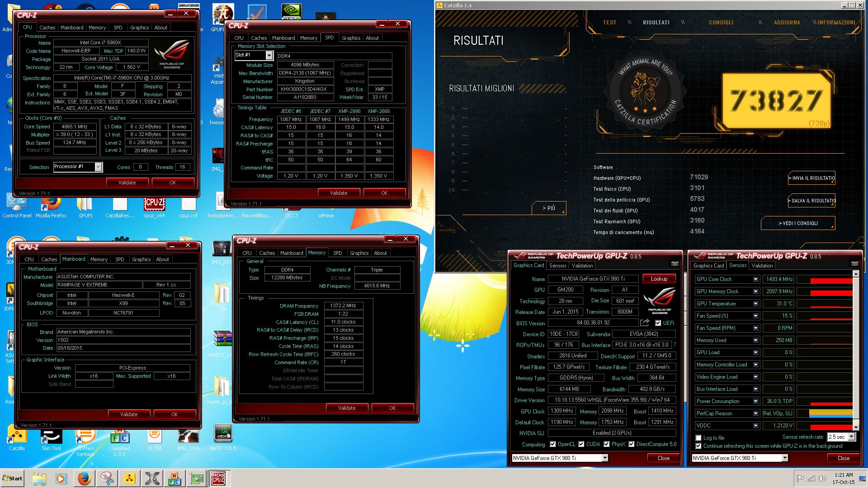Open the Sensor refresh rate dropdown
Image resolution: width=868 pixels, height=488 pixels.
coord(851,437)
